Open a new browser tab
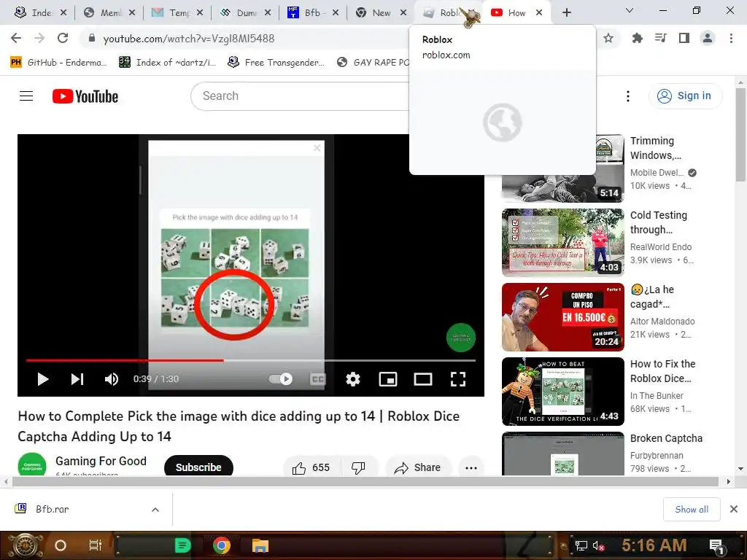This screenshot has width=747, height=560. click(x=566, y=13)
